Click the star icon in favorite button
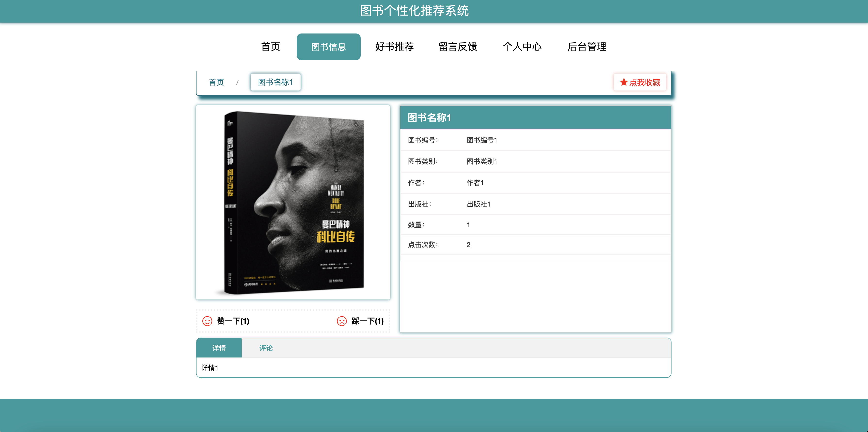Screen dimensions: 868x432 click(624, 82)
